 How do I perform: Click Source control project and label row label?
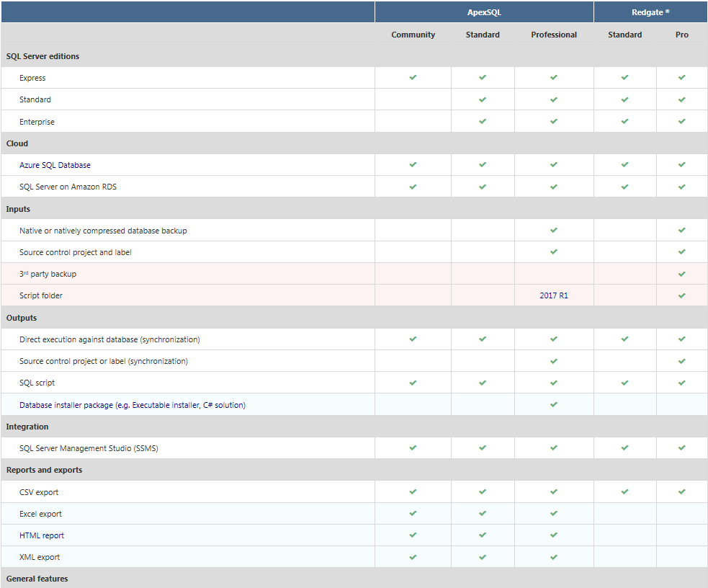(76, 252)
